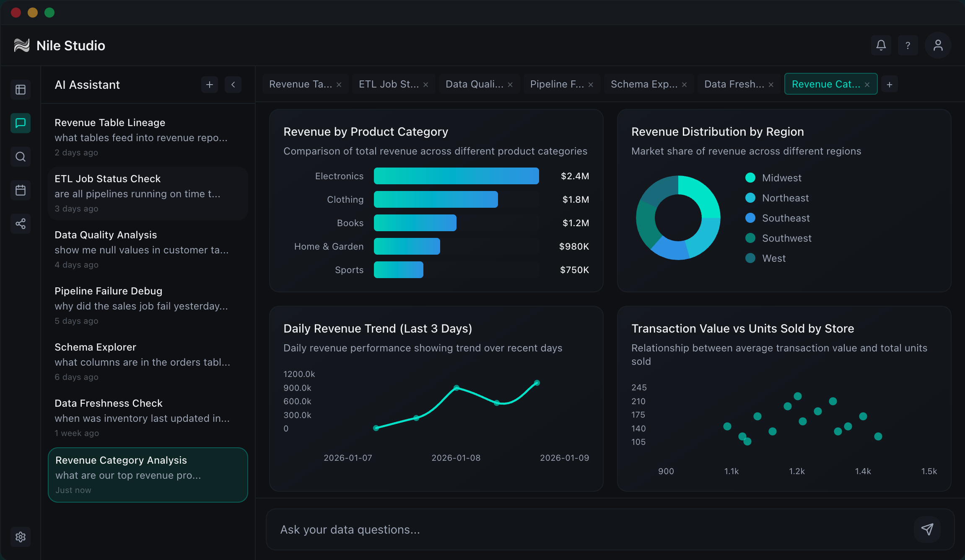
Task: Click the macOS green maximize button
Action: point(49,13)
